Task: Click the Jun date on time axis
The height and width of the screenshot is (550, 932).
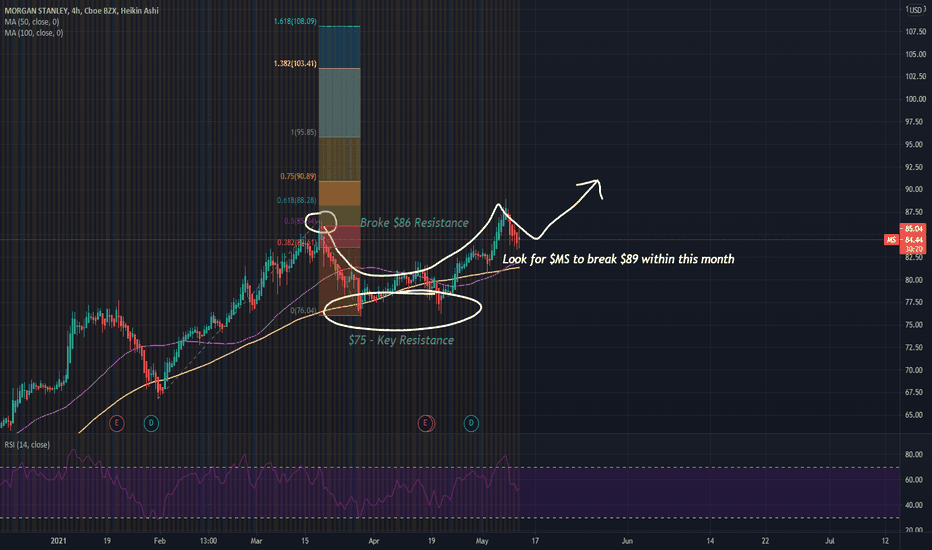Action: click(626, 541)
